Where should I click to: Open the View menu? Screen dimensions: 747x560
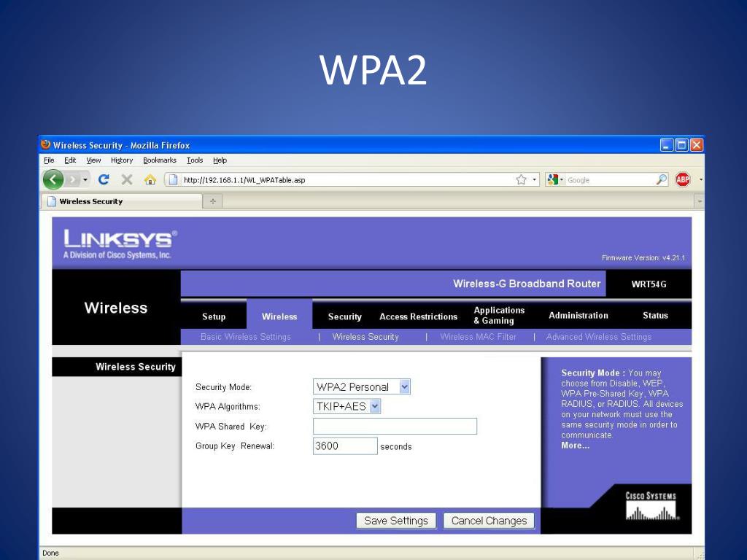[93, 160]
